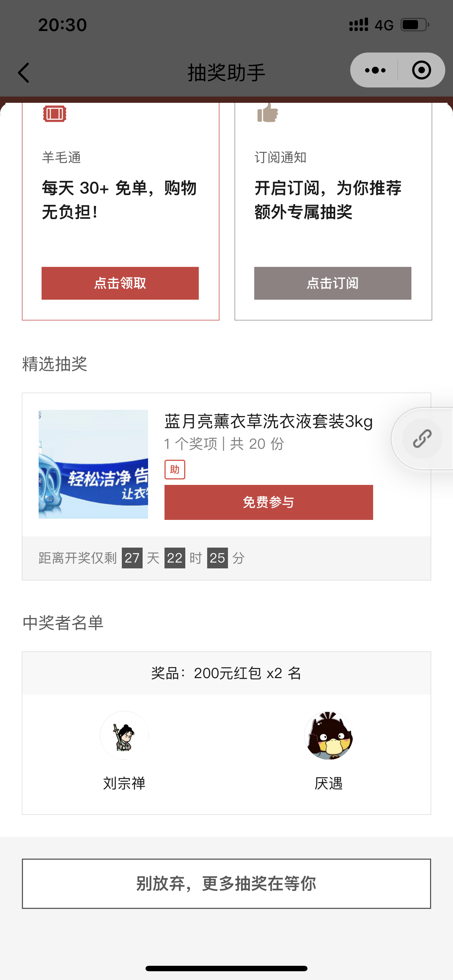Tap the 奖品：200元红包 x2 名 header
The height and width of the screenshot is (980, 453).
click(226, 673)
